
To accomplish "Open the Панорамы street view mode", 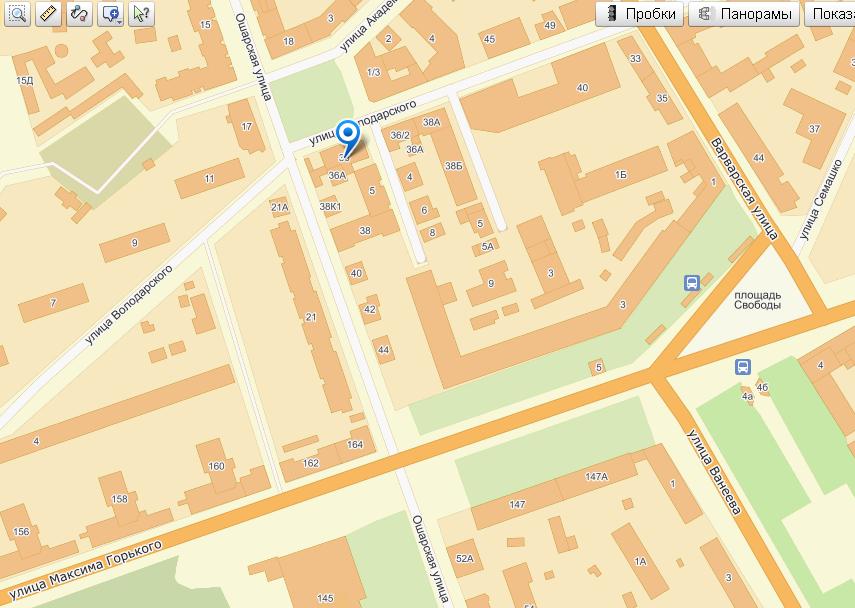I will tap(744, 14).
